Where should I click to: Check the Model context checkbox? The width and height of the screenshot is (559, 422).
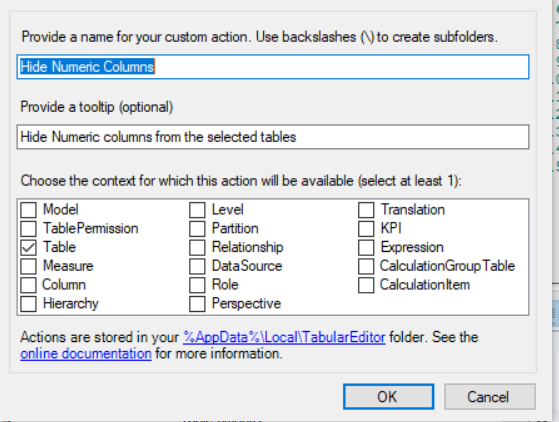pyautogui.click(x=28, y=210)
